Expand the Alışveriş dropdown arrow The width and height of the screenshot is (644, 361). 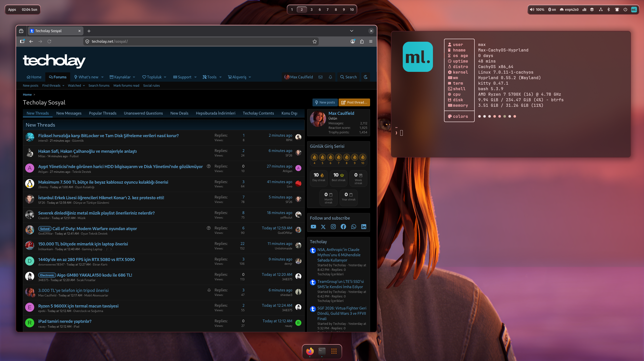[x=250, y=77]
